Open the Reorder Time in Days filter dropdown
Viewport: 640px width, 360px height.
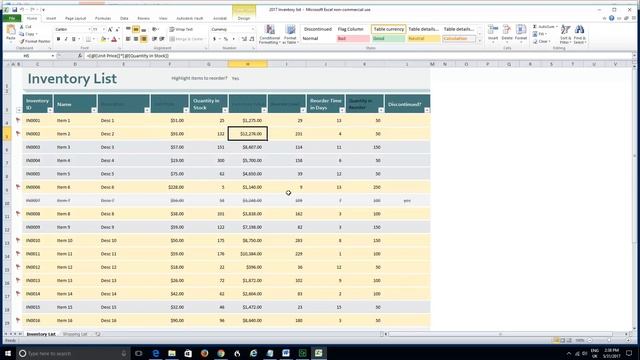pyautogui.click(x=342, y=110)
